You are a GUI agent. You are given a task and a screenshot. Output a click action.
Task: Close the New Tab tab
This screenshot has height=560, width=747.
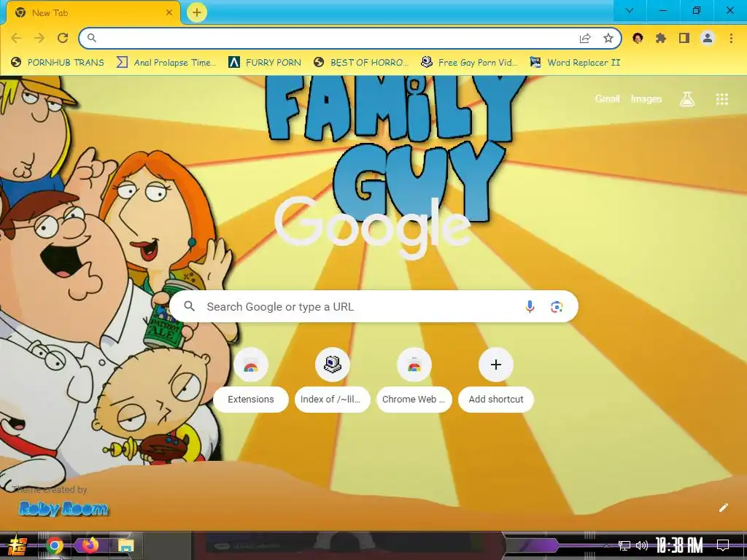169,13
